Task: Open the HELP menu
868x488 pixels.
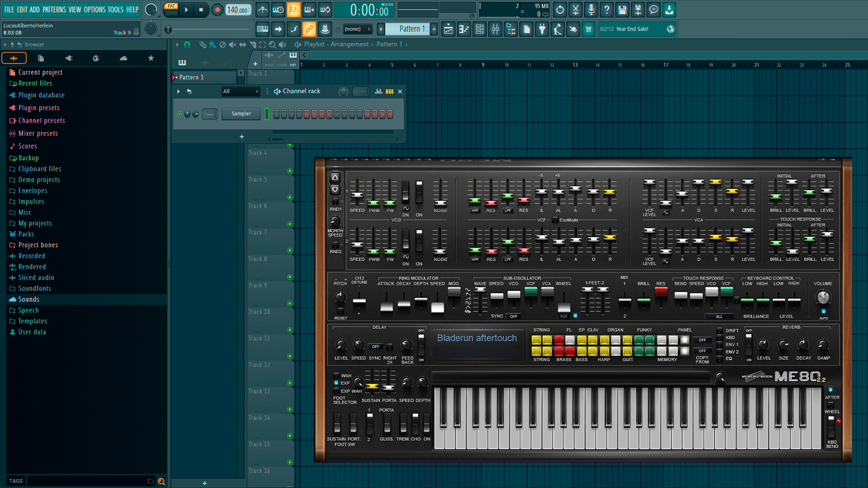Action: tap(132, 10)
